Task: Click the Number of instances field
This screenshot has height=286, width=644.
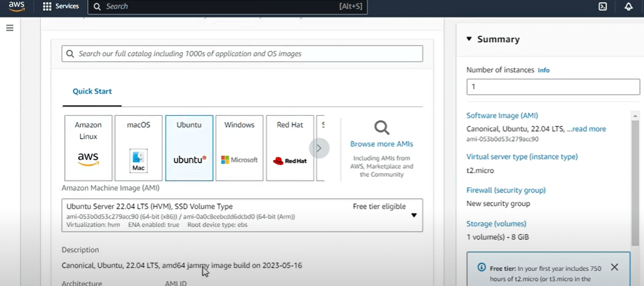Action: (x=553, y=87)
